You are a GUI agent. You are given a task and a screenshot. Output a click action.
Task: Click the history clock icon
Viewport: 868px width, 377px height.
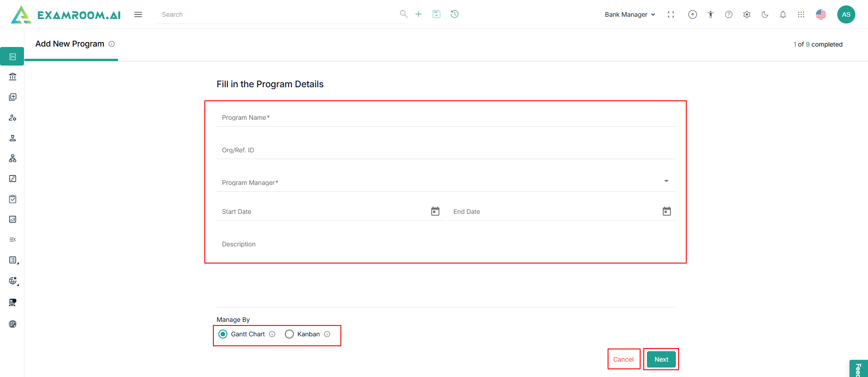click(x=455, y=14)
